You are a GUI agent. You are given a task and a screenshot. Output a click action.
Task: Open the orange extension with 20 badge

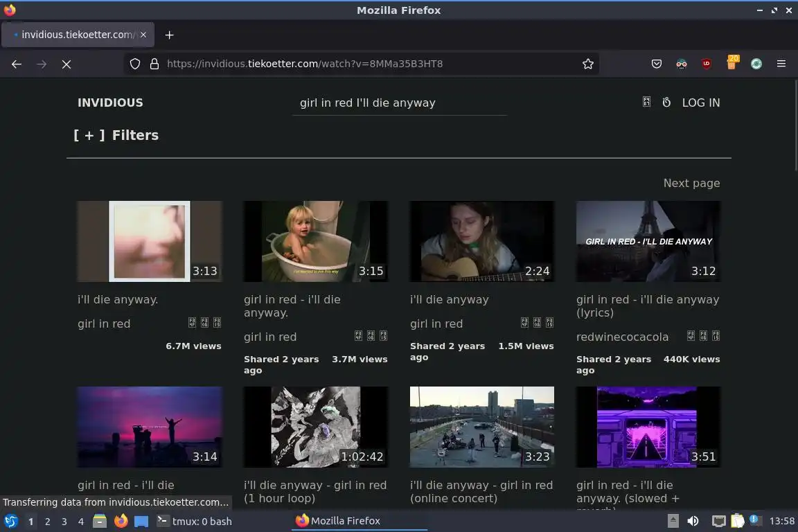731,62
